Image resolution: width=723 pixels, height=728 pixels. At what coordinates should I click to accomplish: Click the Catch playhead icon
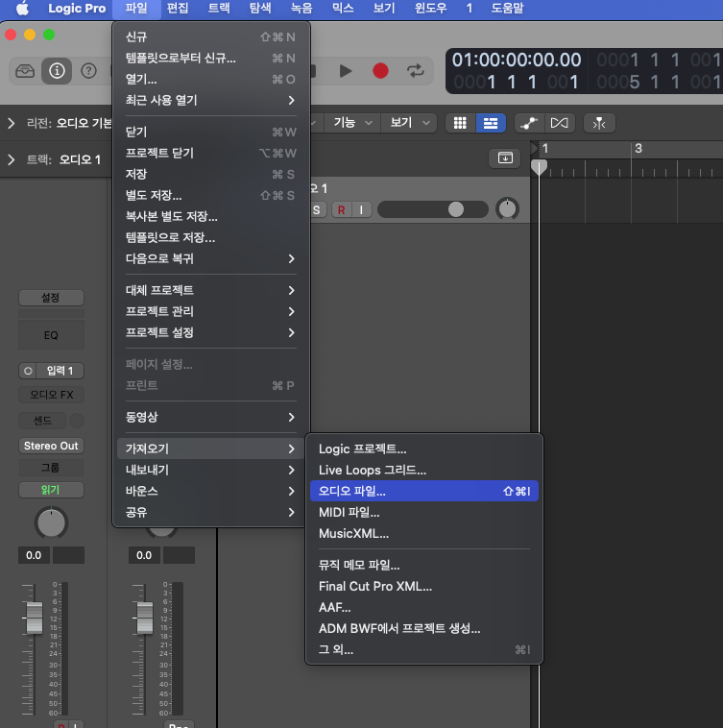pos(599,123)
